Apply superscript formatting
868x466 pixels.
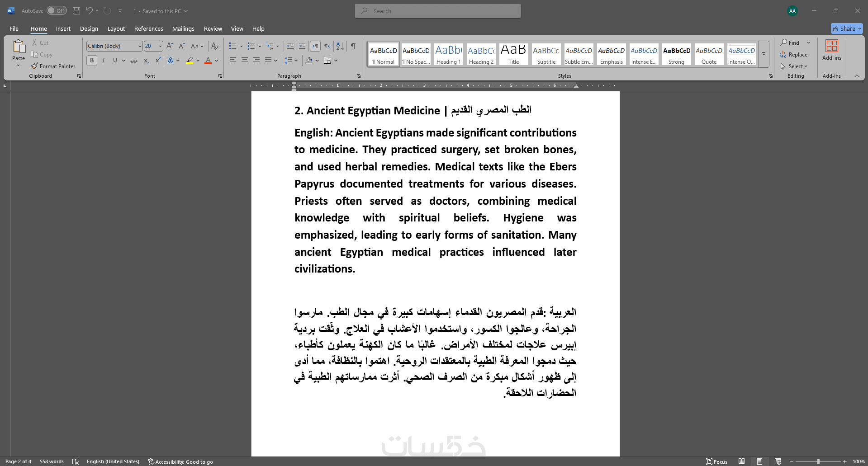tap(158, 61)
